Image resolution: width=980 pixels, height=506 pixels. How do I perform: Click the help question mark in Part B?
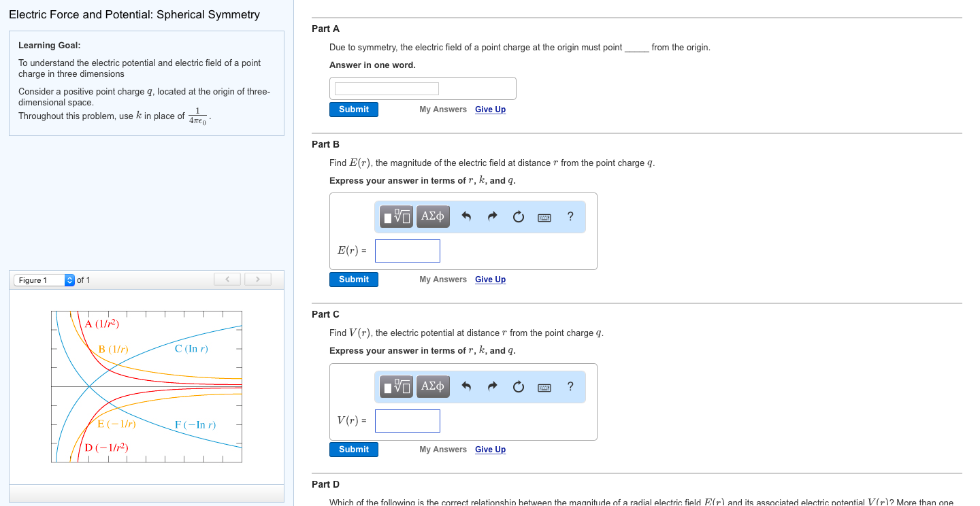pos(570,216)
